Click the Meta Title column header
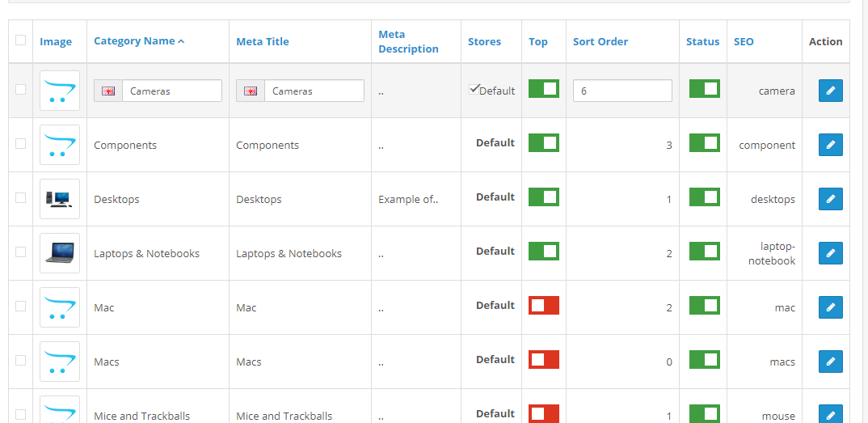Viewport: 868px width, 423px height. tap(262, 41)
